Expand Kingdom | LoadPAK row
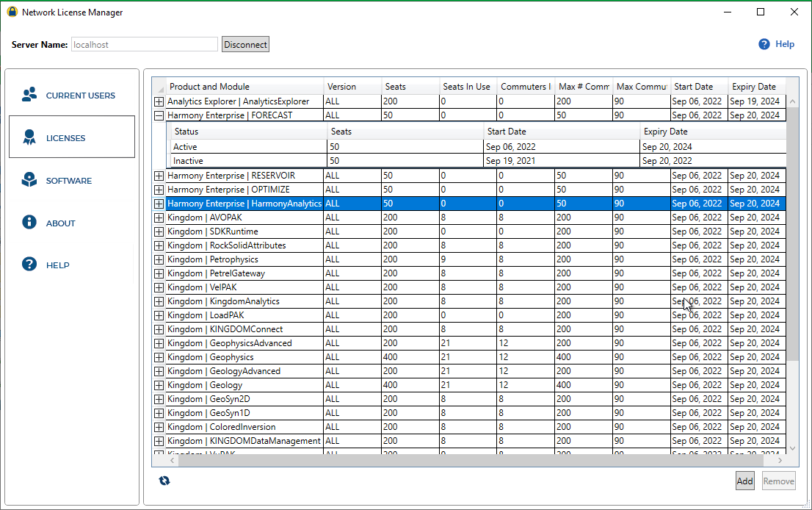 [159, 316]
